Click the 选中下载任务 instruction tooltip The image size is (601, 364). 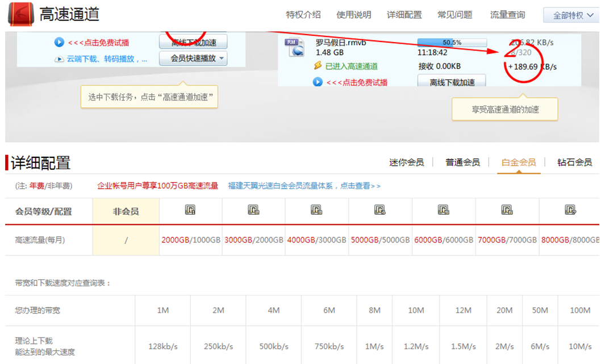(149, 97)
